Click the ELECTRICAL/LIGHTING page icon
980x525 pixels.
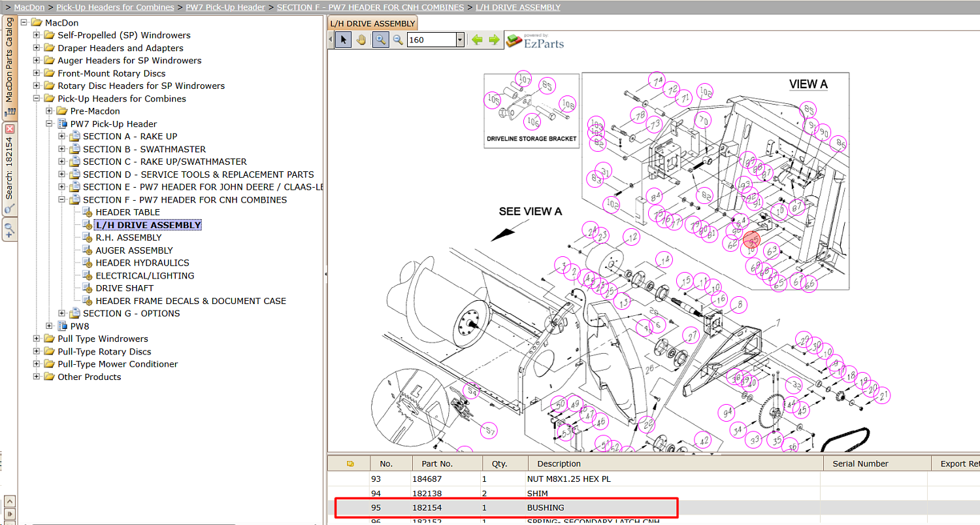click(x=88, y=276)
